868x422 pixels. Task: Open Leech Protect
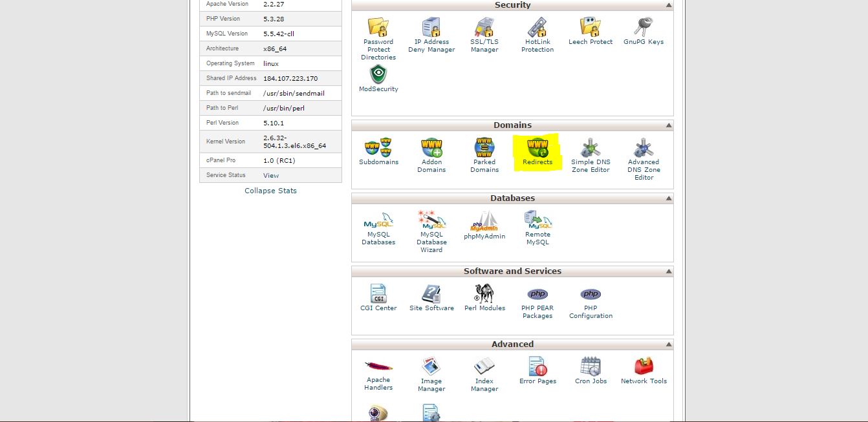click(x=591, y=31)
